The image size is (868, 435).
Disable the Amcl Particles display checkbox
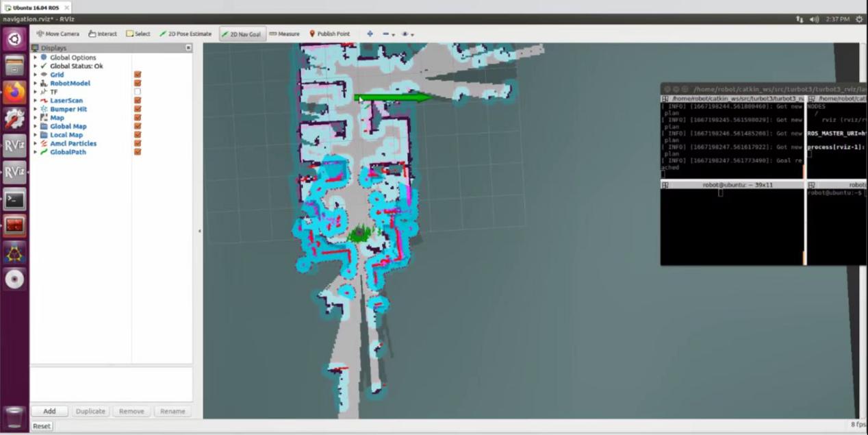pos(138,143)
